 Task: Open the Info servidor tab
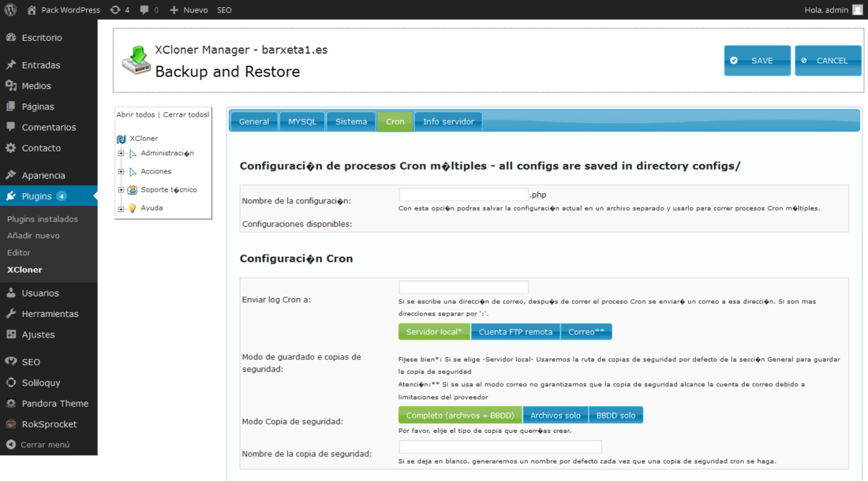pos(448,121)
